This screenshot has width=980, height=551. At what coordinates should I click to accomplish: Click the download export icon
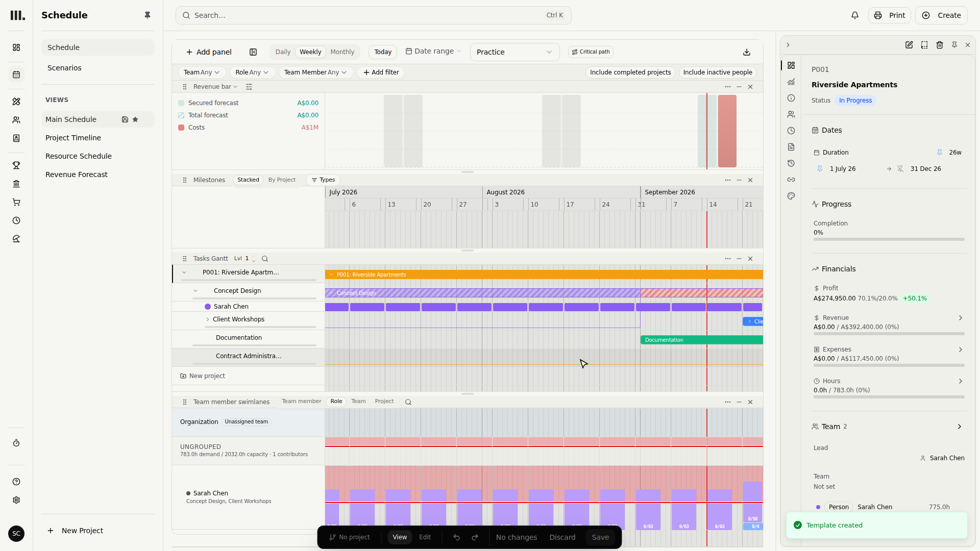coord(747,52)
